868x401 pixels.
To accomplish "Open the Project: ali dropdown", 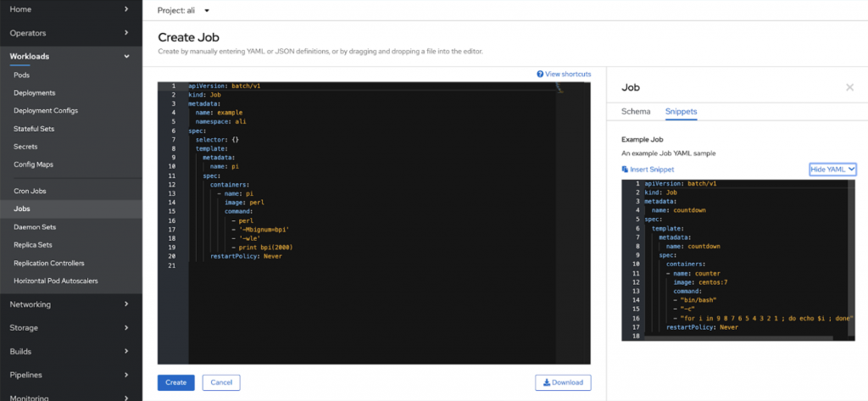I will pyautogui.click(x=184, y=10).
